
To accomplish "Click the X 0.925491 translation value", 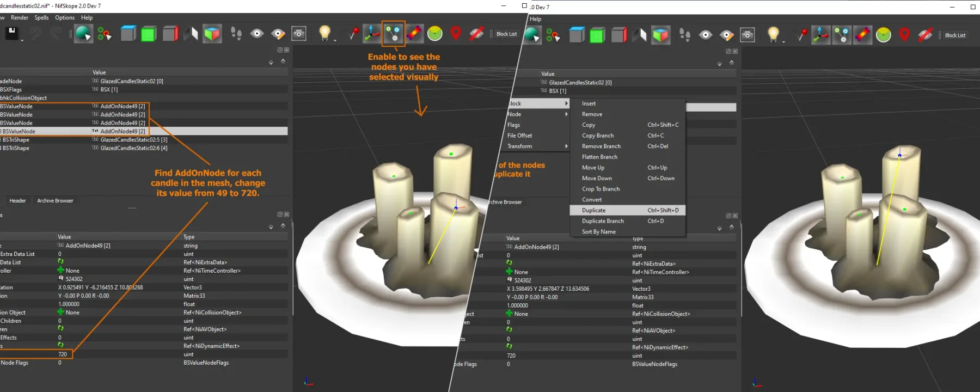I will click(100, 287).
